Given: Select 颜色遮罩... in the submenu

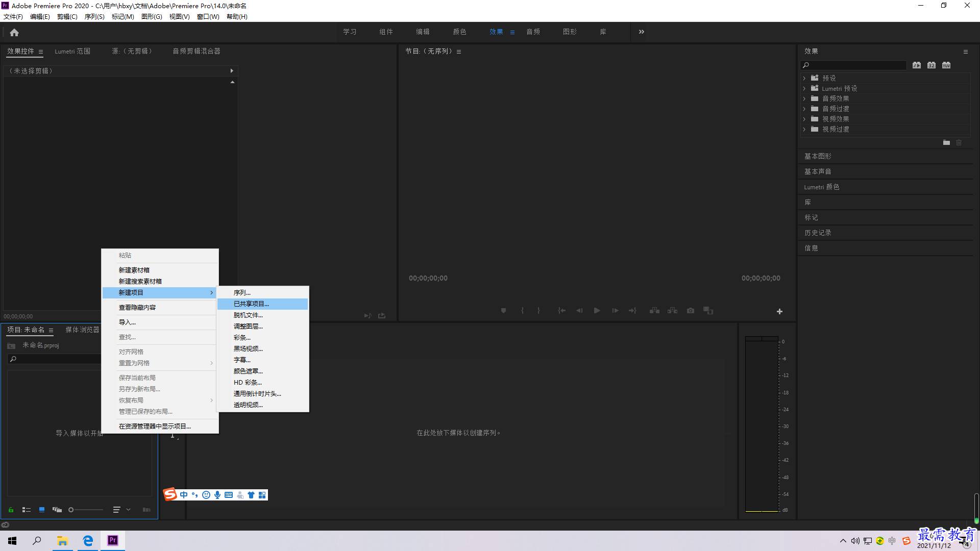Looking at the screenshot, I should [262, 371].
